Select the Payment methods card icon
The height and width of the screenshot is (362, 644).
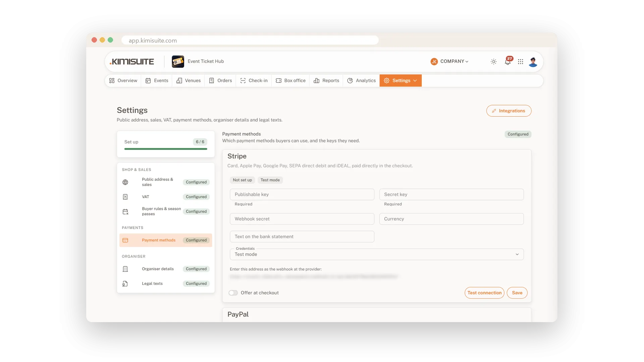pos(125,240)
